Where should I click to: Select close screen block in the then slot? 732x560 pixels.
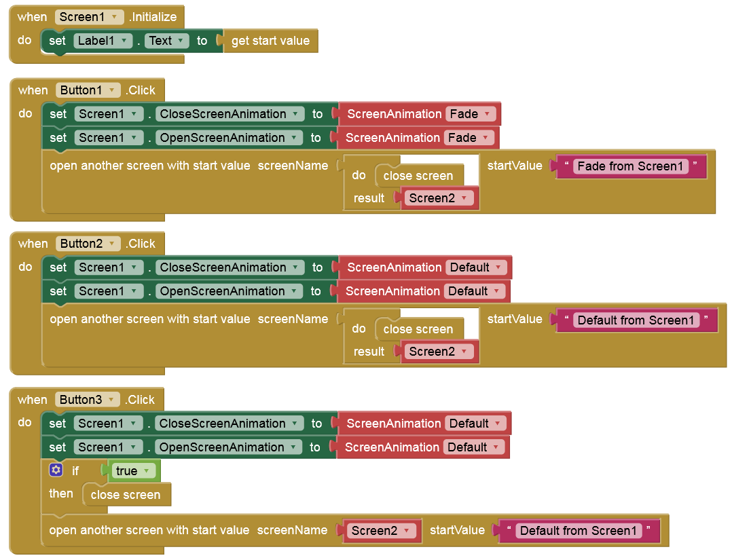click(126, 495)
